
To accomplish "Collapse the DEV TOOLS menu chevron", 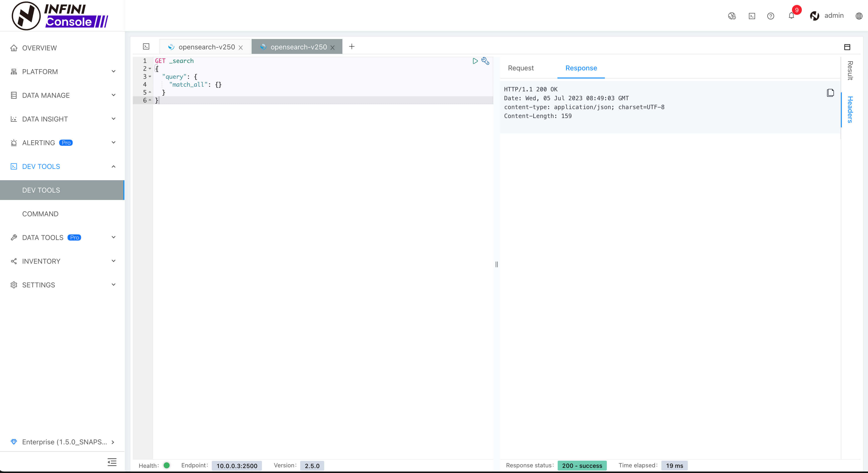I will tap(113, 166).
